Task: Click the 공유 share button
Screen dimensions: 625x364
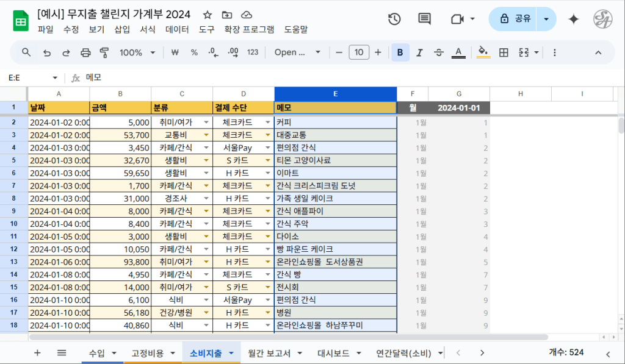Action: point(515,19)
